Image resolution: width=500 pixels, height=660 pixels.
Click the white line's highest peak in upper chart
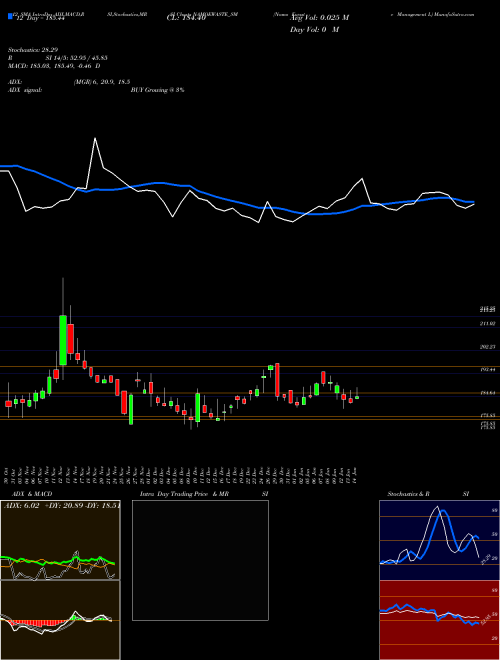[x=95, y=138]
